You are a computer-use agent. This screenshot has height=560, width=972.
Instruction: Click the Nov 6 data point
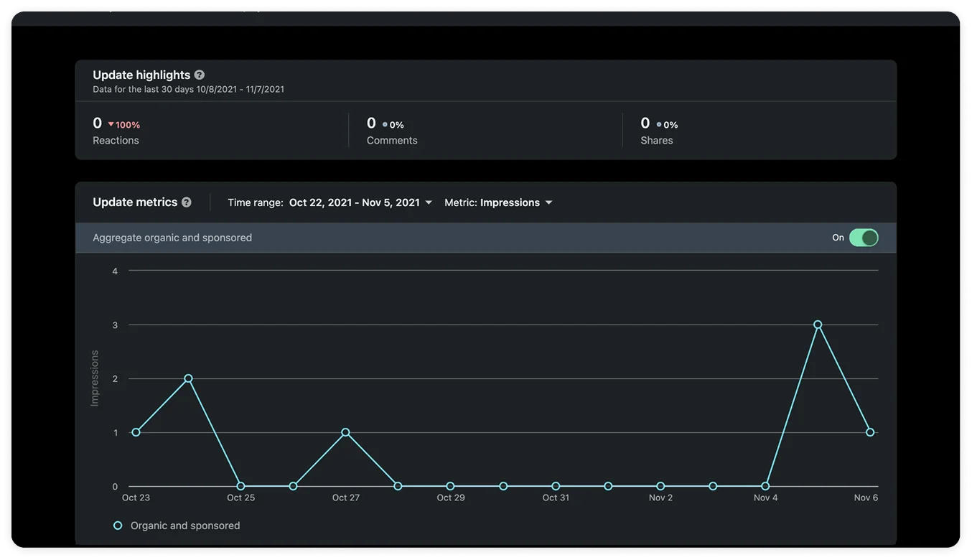[870, 432]
